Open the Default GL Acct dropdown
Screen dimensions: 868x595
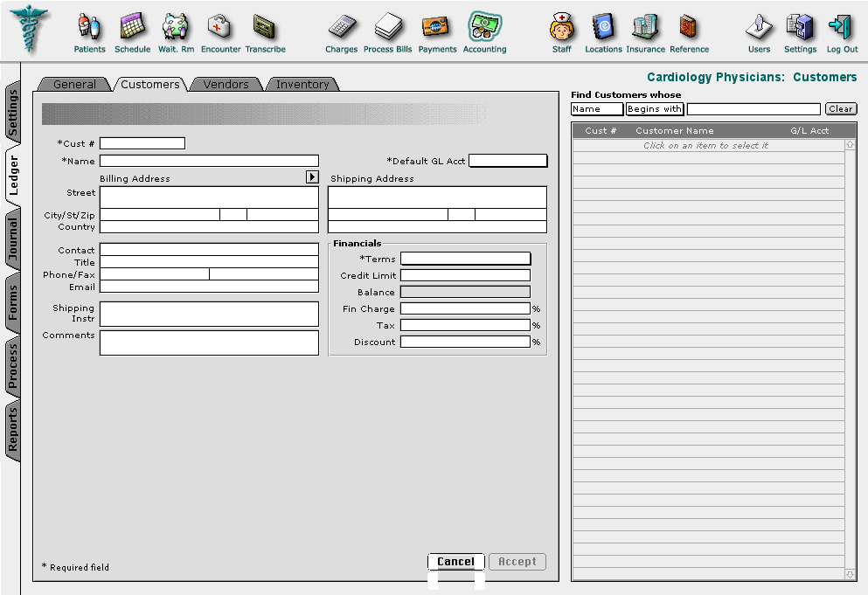click(x=508, y=161)
